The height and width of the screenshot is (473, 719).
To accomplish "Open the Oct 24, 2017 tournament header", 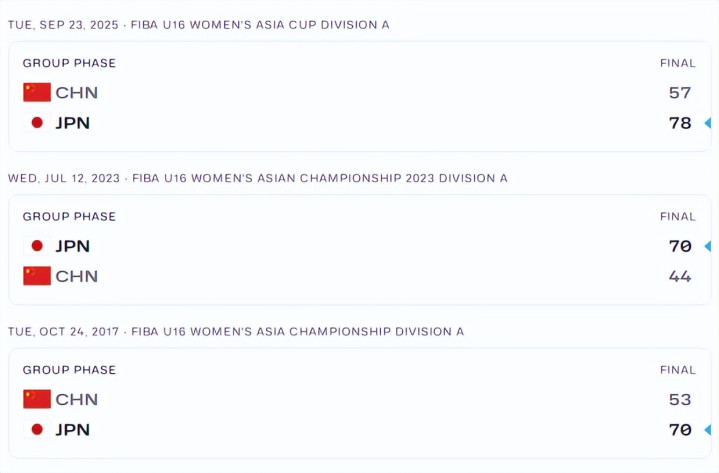I will pyautogui.click(x=236, y=331).
